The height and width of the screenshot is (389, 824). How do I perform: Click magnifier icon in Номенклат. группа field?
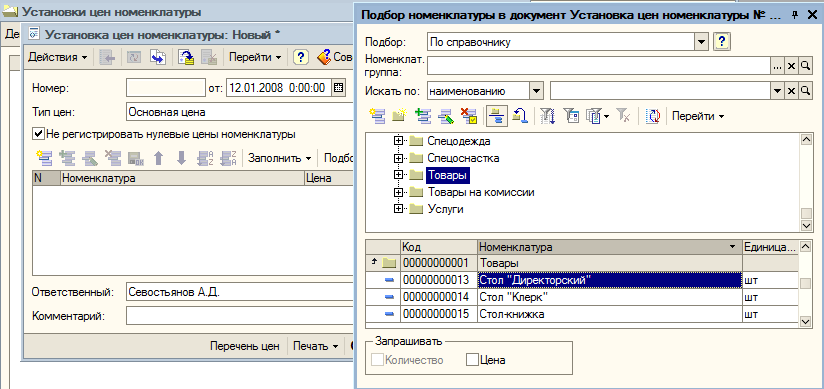coord(805,66)
